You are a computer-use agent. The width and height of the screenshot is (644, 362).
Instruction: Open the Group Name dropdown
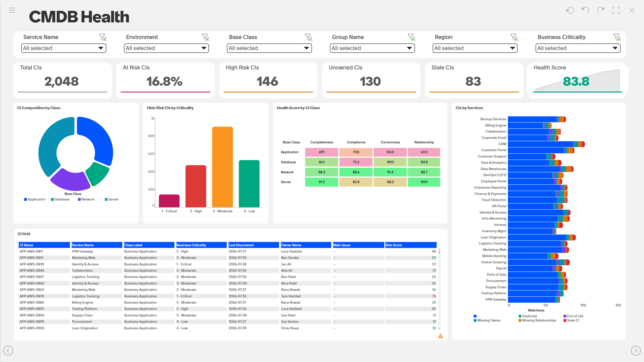(x=372, y=48)
